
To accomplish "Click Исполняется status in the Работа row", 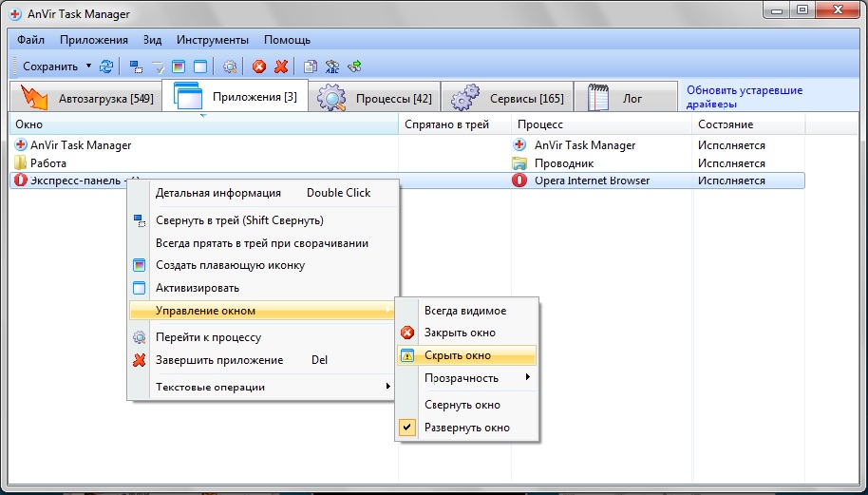I will (731, 163).
